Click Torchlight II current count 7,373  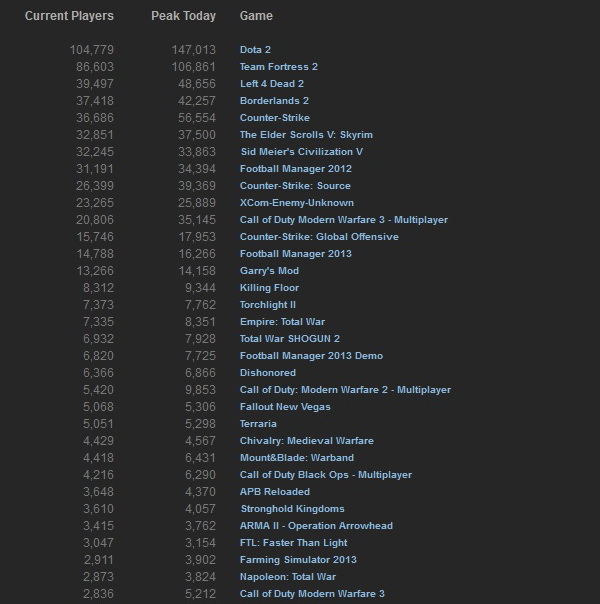pos(98,305)
